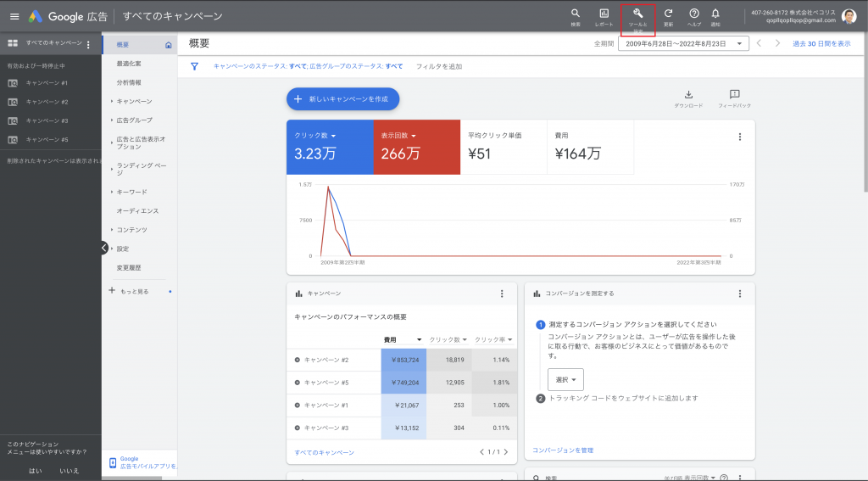The height and width of the screenshot is (481, 868).
Task: Click 新しいキャンペーンを作成 button
Action: pos(342,99)
